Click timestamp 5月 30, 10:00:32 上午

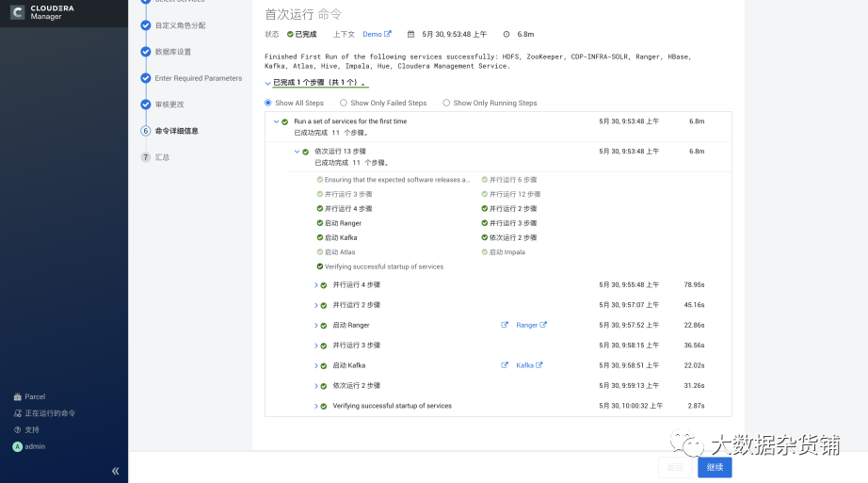pyautogui.click(x=631, y=406)
